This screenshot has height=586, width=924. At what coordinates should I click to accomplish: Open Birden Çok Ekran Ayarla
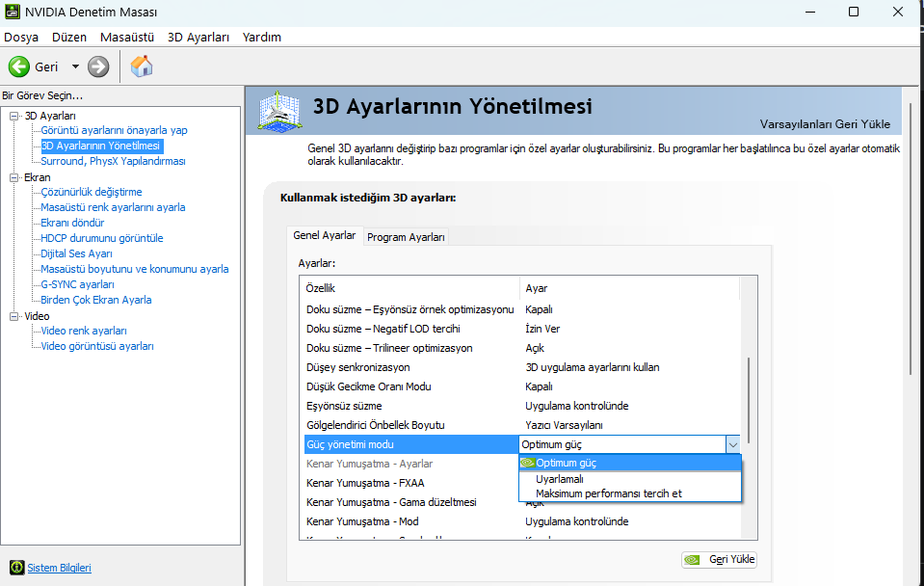click(96, 300)
